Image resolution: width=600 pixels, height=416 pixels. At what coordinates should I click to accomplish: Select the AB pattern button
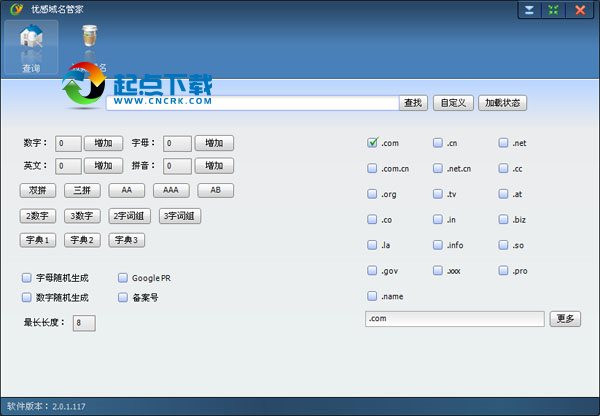point(215,190)
